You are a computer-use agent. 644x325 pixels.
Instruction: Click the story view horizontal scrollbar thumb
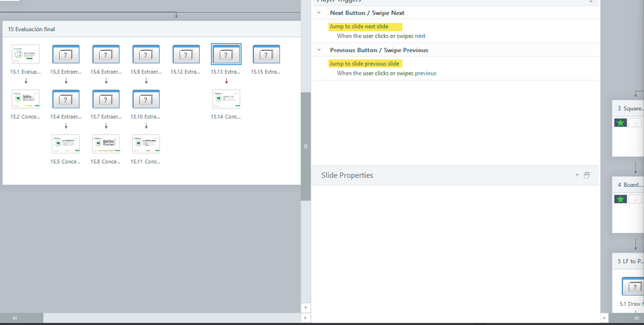coord(22,318)
